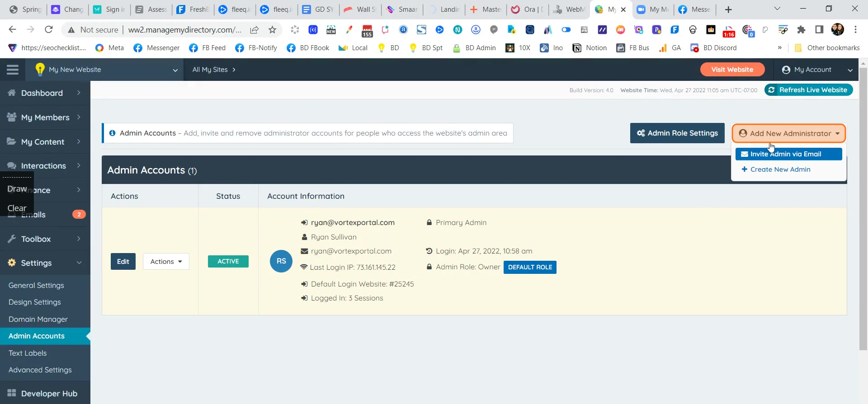The height and width of the screenshot is (404, 868).
Task: Open the BD Discord bookmark
Action: [713, 48]
